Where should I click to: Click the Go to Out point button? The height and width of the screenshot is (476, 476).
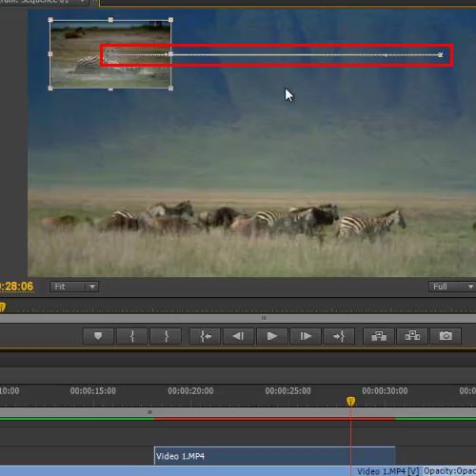point(339,336)
